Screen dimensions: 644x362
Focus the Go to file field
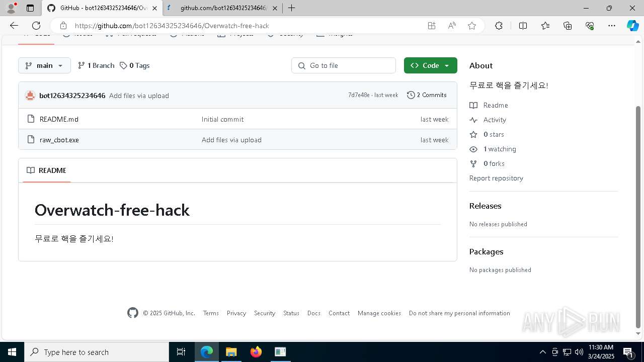point(344,65)
